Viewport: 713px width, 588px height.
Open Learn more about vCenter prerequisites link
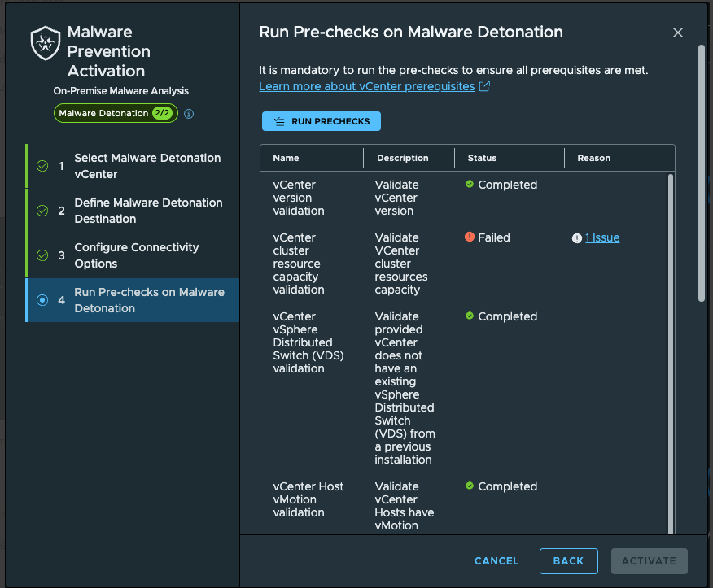[367, 86]
